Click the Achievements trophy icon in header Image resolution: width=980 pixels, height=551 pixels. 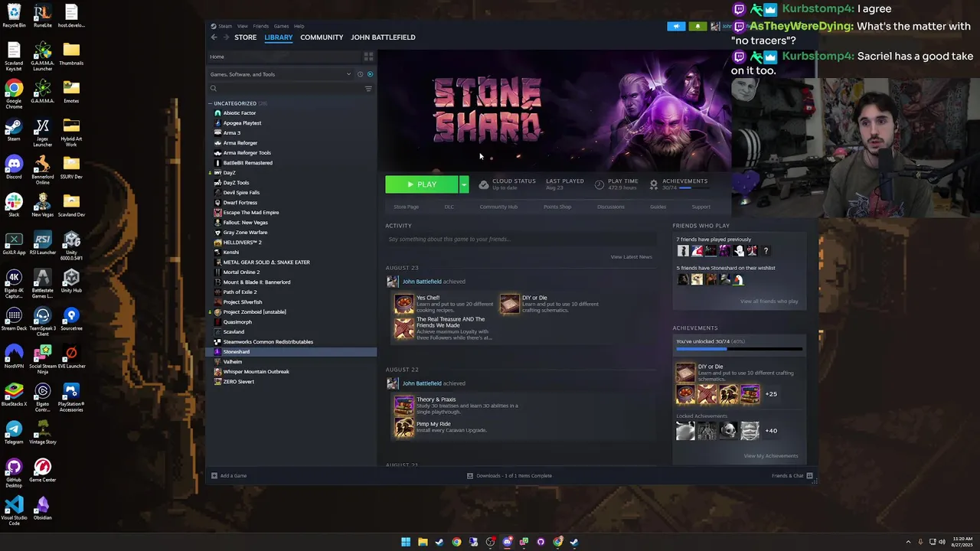click(654, 185)
